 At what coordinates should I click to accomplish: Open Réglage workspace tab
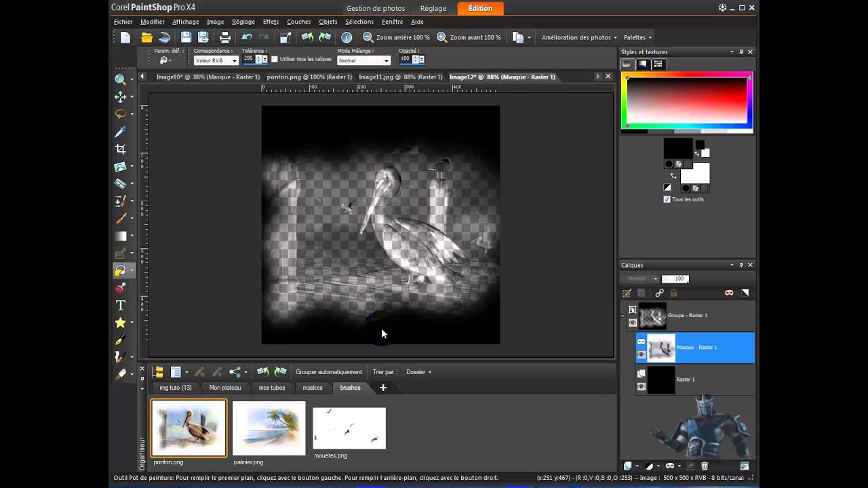(x=433, y=8)
